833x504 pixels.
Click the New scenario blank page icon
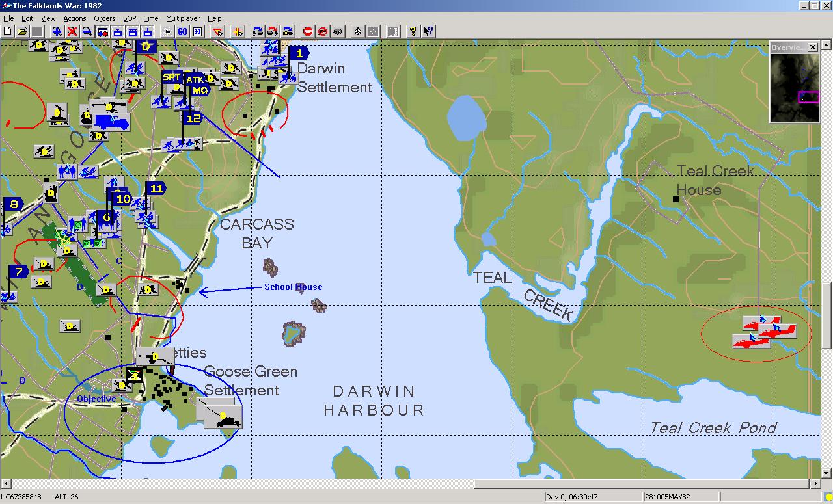(8, 31)
